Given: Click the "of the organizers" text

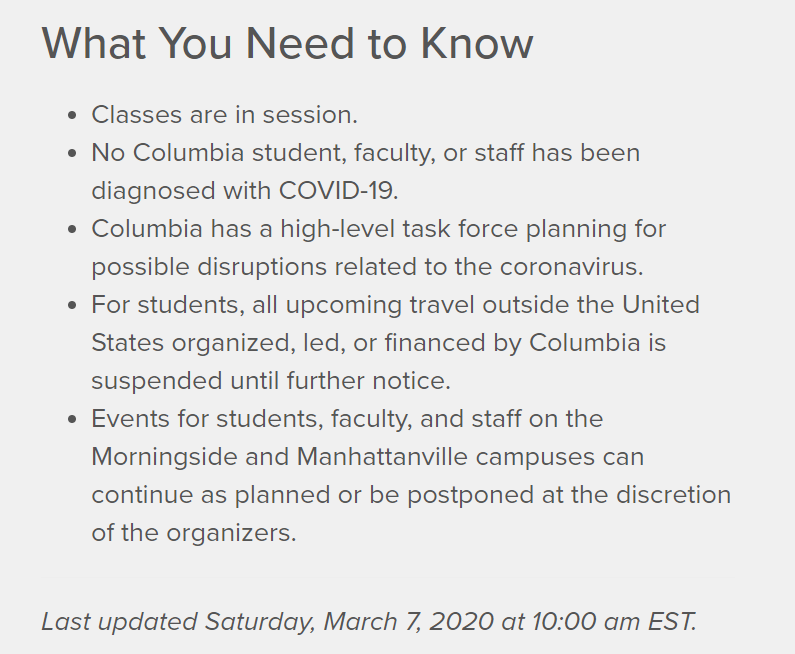Looking at the screenshot, I should 194,533.
